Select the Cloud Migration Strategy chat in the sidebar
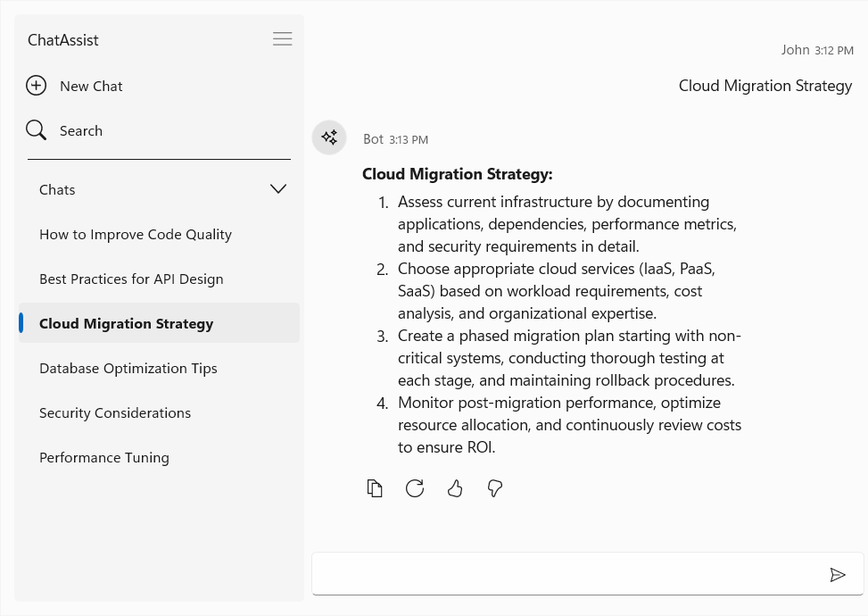 point(159,323)
